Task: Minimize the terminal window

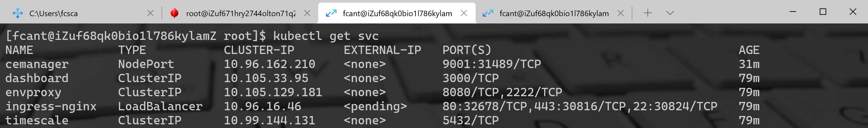Action: pyautogui.click(x=793, y=12)
